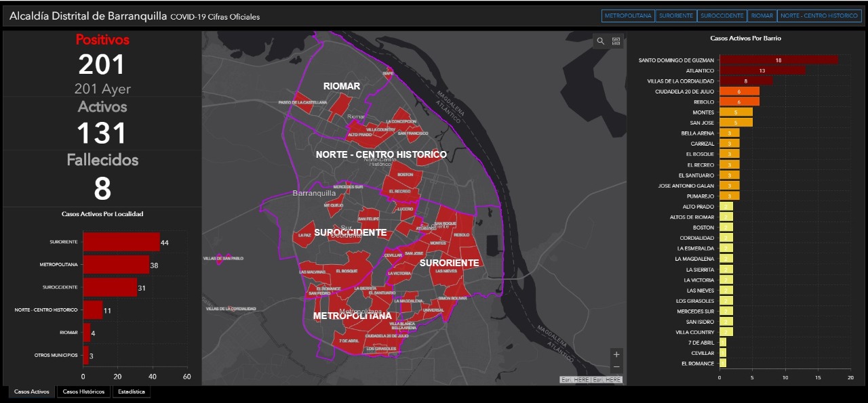The image size is (868, 403).
Task: Open the Estadística tab
Action: click(x=132, y=391)
